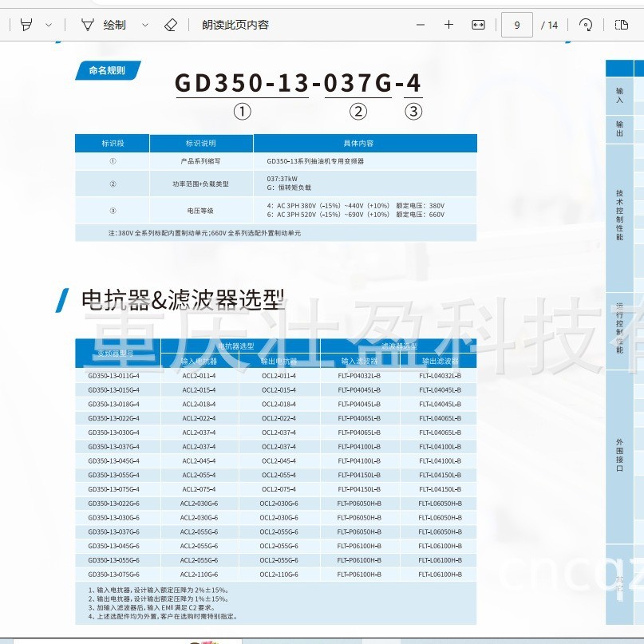Screen dimensions: 644x644
Task: Open the 输出 section tab
Action: coord(618,128)
